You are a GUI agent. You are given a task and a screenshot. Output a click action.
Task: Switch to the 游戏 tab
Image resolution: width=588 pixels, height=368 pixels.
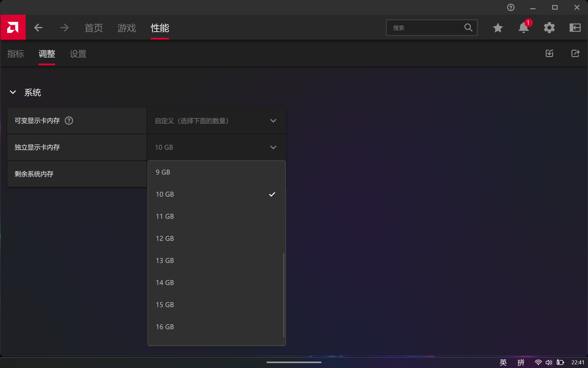pos(126,28)
